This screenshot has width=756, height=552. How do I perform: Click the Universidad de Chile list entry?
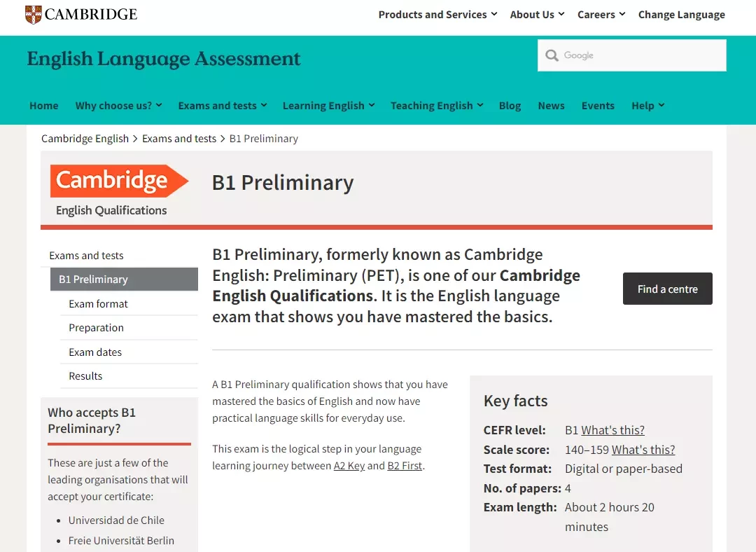click(116, 520)
